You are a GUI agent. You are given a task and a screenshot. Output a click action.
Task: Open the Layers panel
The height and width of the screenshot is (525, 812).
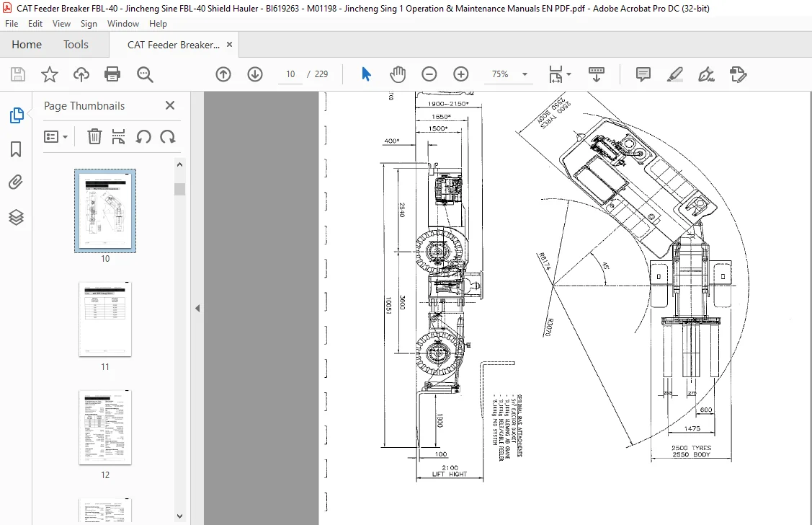16,217
